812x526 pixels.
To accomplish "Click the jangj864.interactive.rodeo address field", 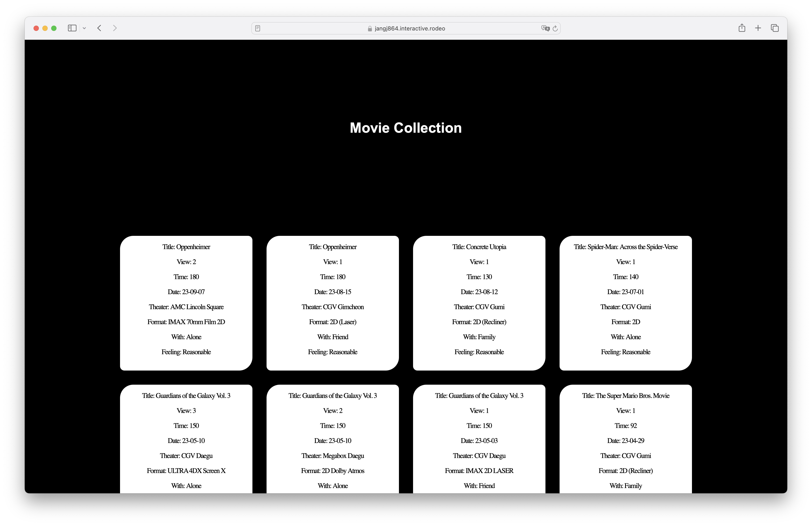I will [406, 28].
